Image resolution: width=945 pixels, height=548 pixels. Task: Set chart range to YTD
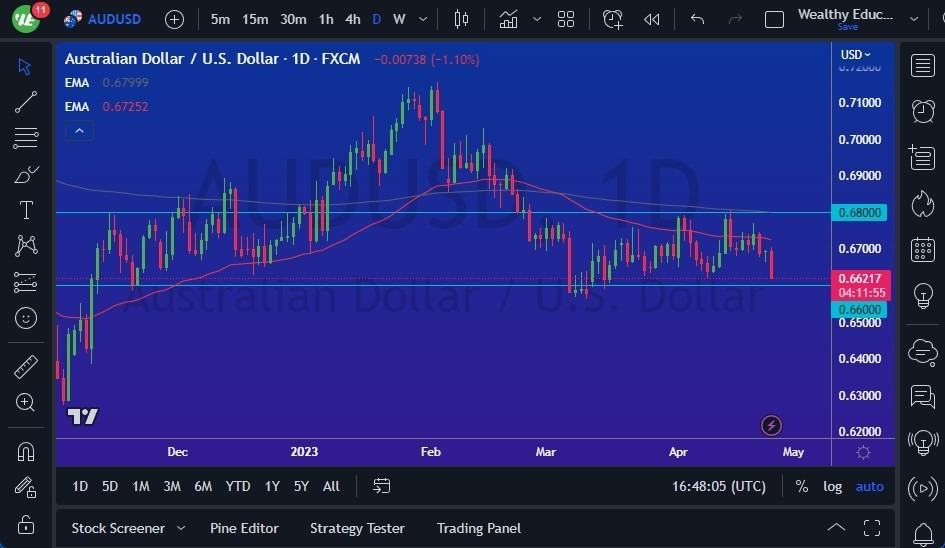[237, 486]
